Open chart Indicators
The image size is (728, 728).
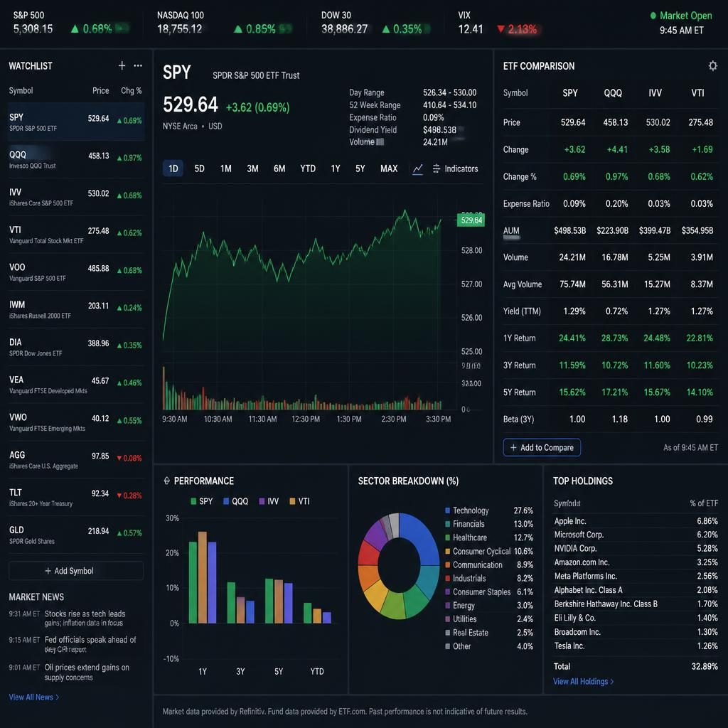pos(455,168)
